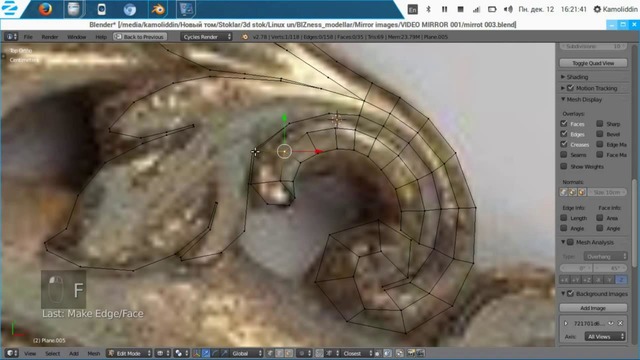Open proportional editing options
The image size is (640, 360).
click(304, 353)
